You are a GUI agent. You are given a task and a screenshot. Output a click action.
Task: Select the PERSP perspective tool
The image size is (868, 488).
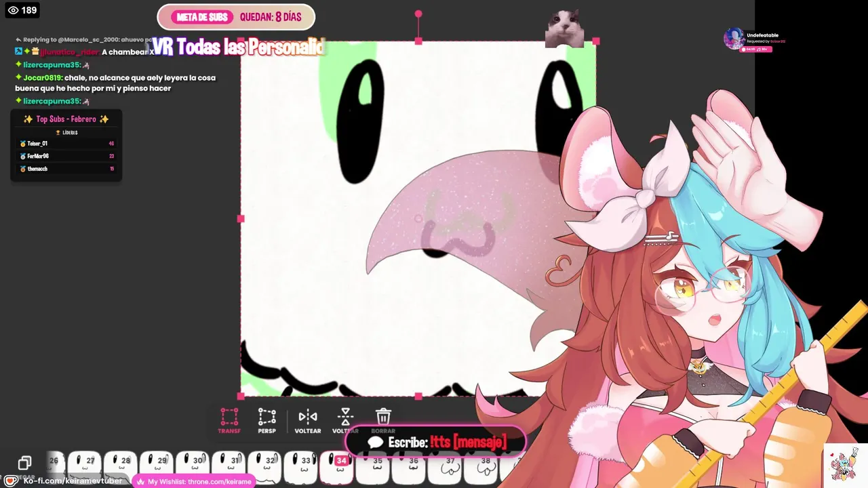click(267, 420)
